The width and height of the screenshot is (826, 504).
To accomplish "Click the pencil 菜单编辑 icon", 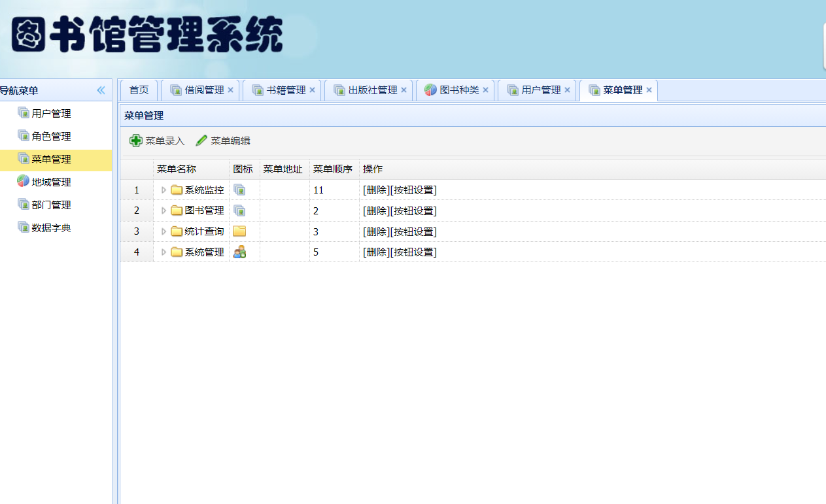I will (x=201, y=141).
